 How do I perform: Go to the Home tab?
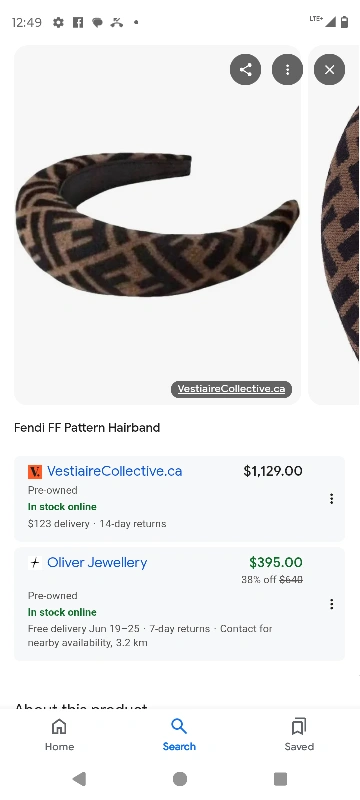point(59,735)
